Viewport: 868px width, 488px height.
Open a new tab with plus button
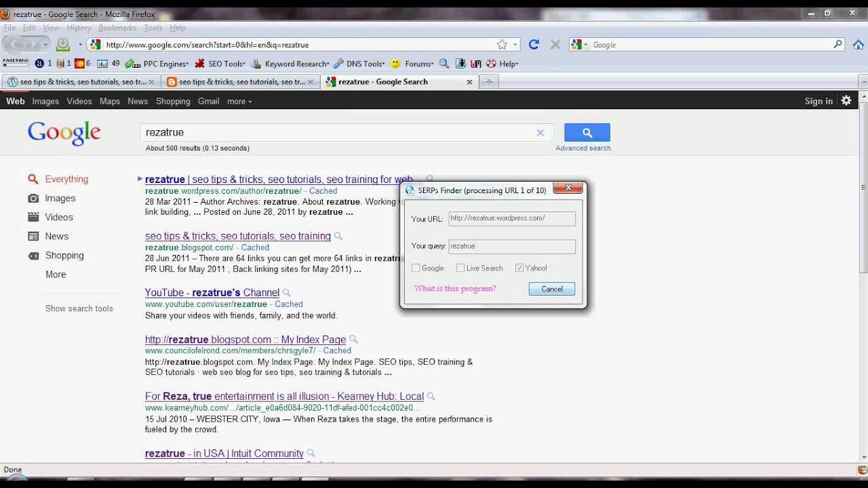coord(488,81)
